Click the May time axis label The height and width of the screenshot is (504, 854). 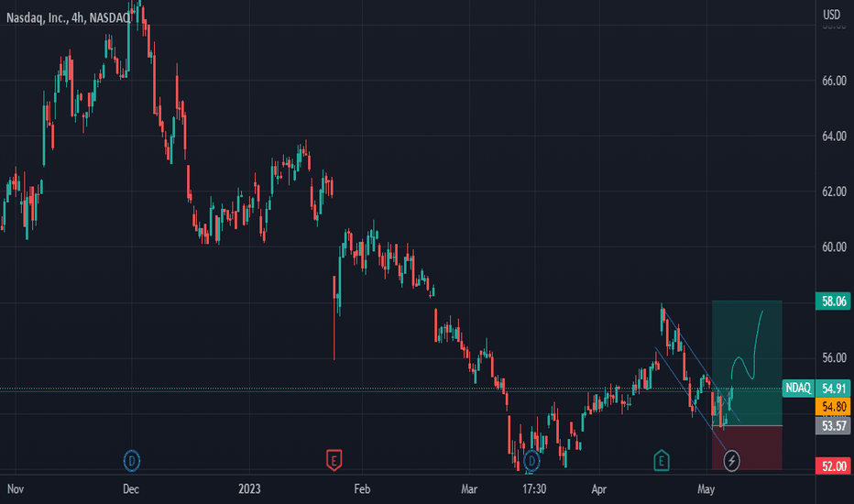tap(706, 489)
